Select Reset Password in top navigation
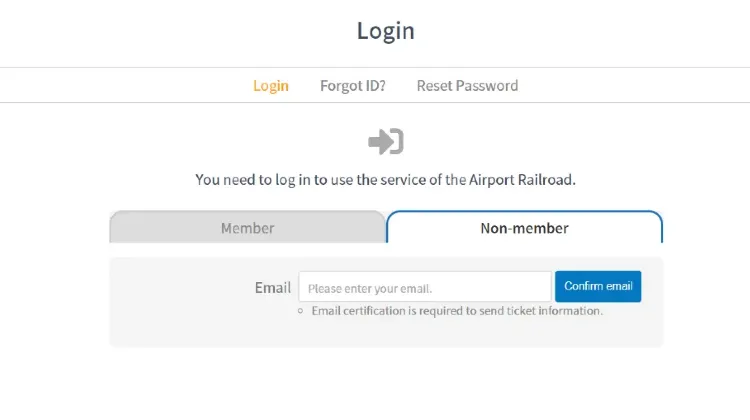The image size is (750, 420). coord(467,86)
